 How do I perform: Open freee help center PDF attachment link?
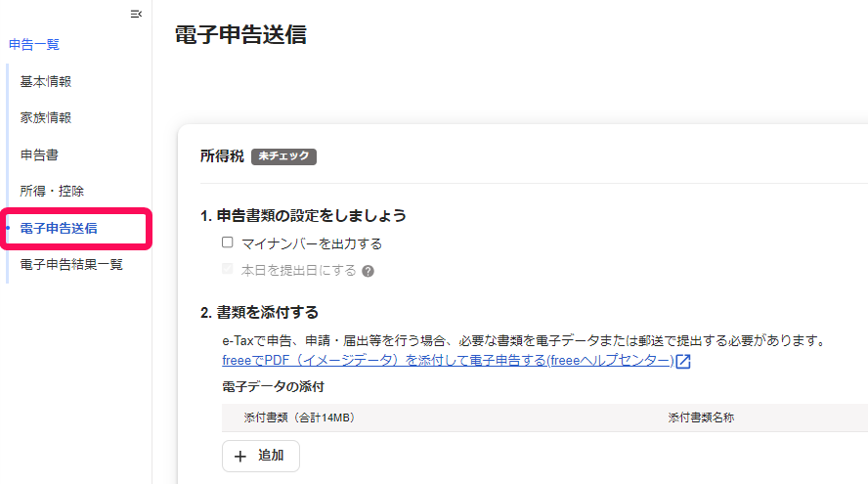[448, 361]
